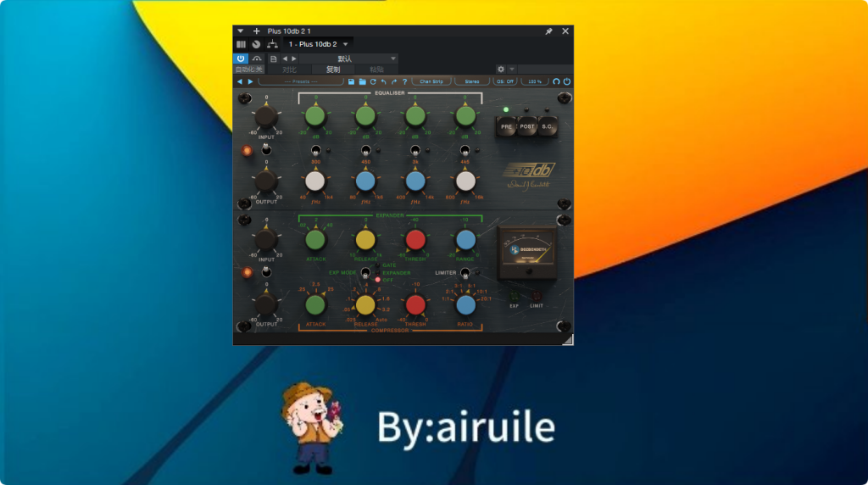Open the Stereo channel mode selector
The image size is (868, 485).
tap(471, 82)
